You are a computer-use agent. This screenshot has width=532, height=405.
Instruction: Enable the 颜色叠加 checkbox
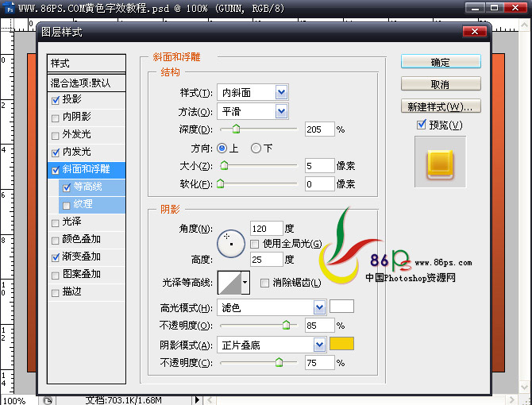[x=56, y=241]
